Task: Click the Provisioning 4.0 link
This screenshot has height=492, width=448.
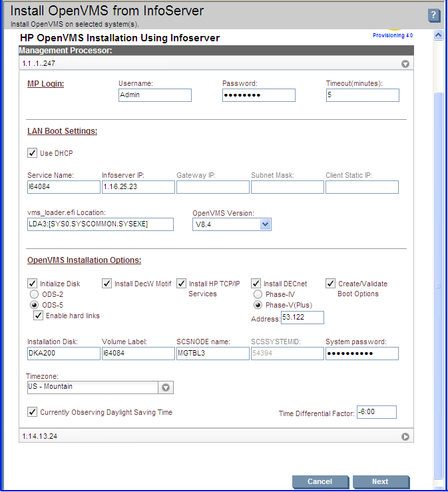Action: click(393, 35)
